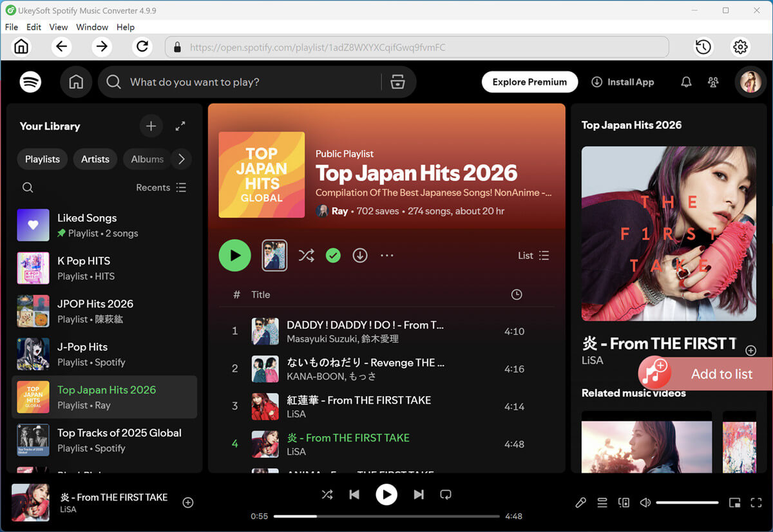This screenshot has width=773, height=532.
Task: Select the lyrics microphone icon
Action: click(x=580, y=502)
